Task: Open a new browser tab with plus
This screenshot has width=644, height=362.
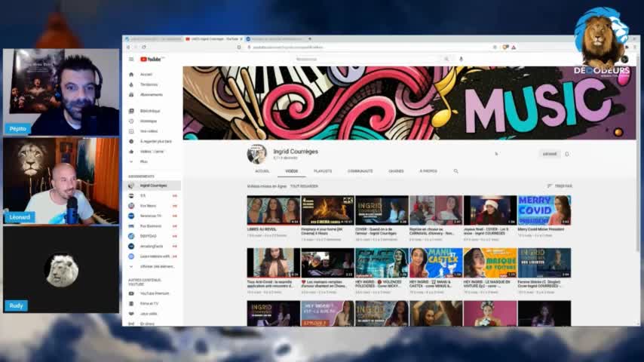Action: click(310, 38)
